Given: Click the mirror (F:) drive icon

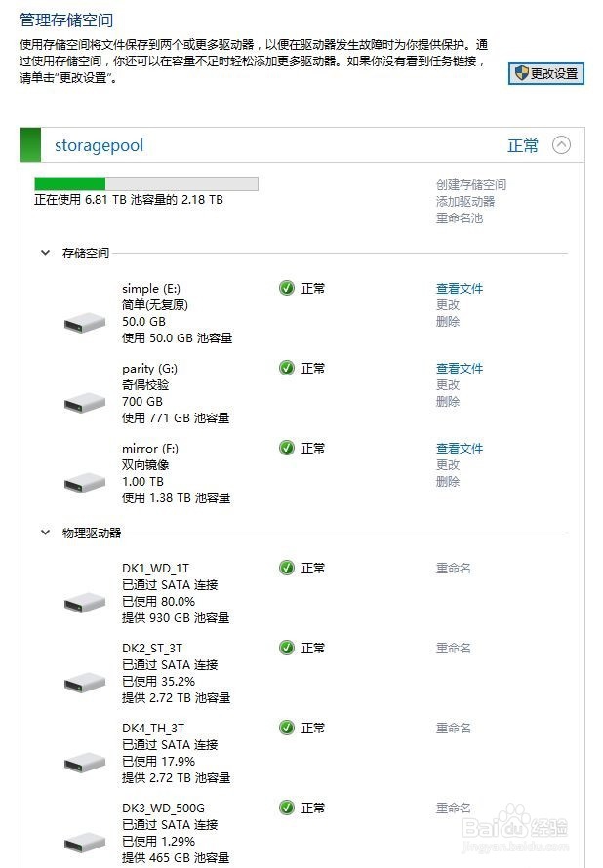Looking at the screenshot, I should point(85,483).
